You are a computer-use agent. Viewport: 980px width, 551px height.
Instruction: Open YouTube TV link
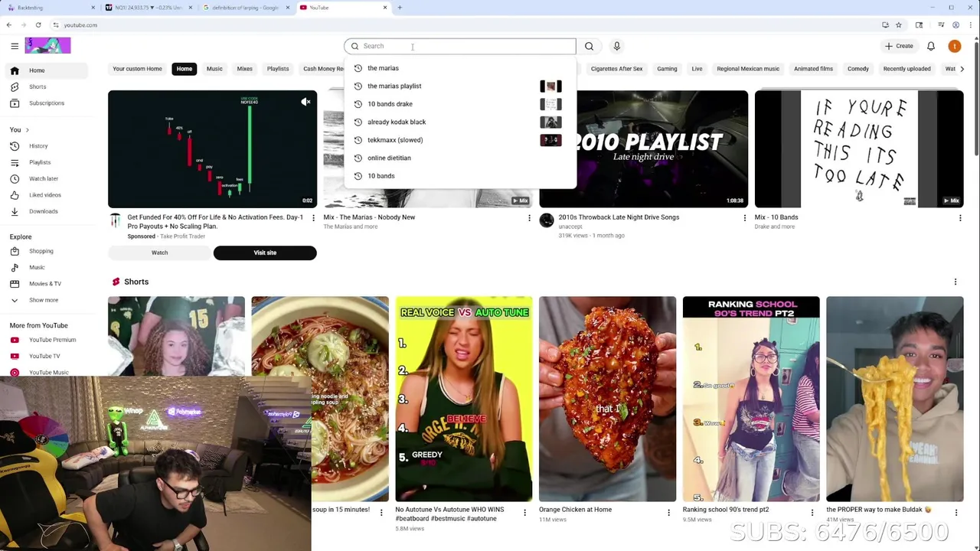[46, 356]
